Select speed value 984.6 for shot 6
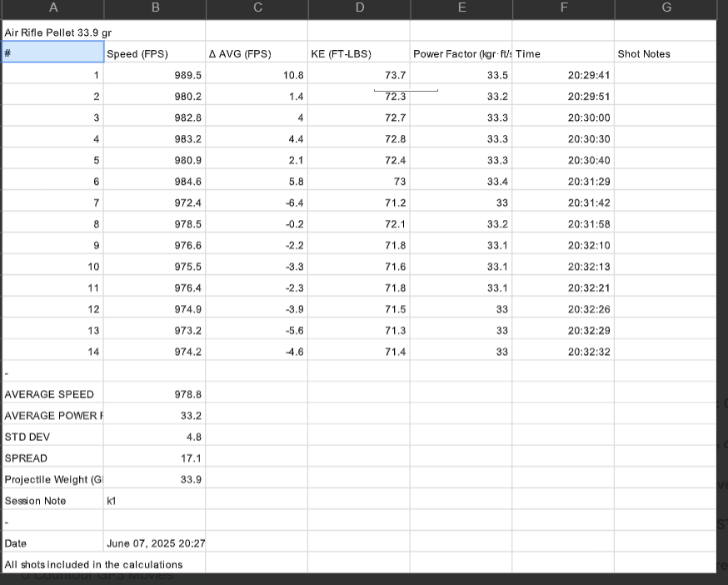Viewport: 728px width, 585px height. 155,181
